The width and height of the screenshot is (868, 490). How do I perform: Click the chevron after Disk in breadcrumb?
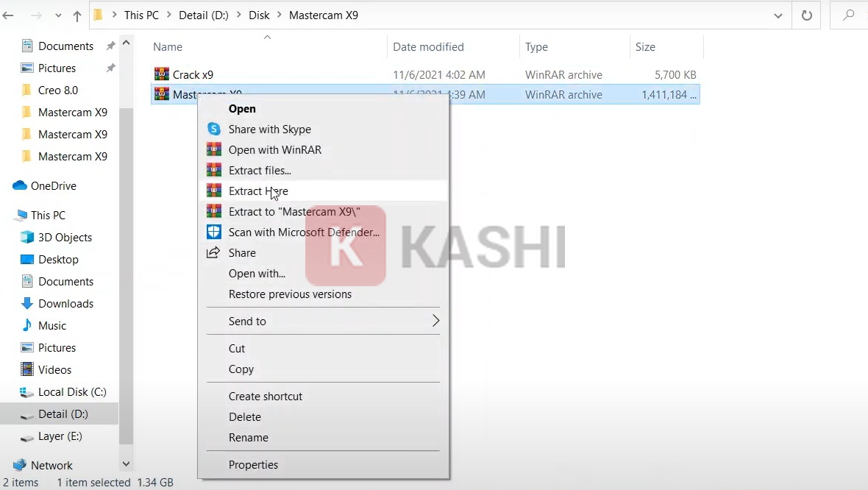[280, 15]
